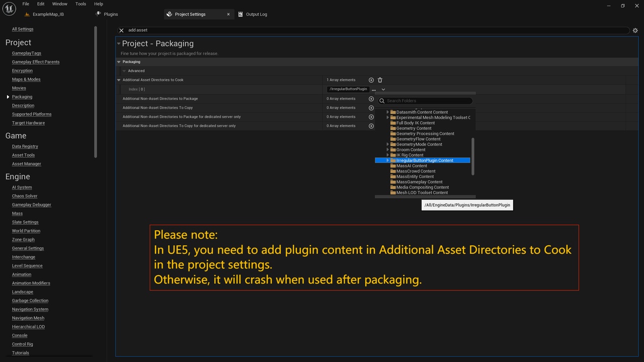This screenshot has height=362, width=644.
Task: Expand the Datasmith Content Content folder
Action: (388, 112)
